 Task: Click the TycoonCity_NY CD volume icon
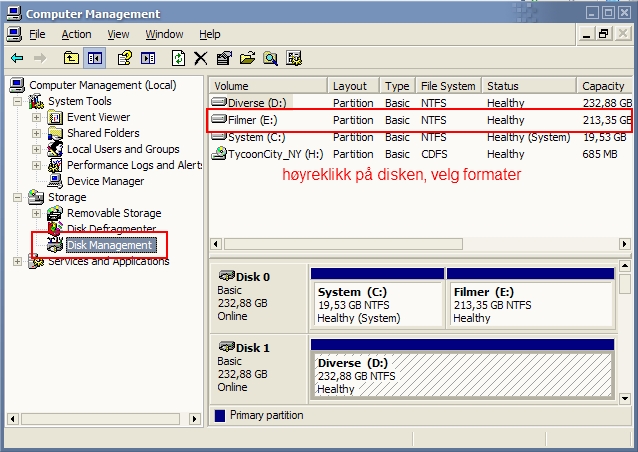click(x=219, y=154)
